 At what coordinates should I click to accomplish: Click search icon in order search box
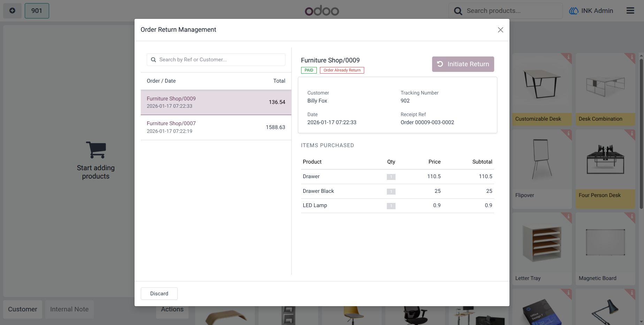(x=153, y=60)
